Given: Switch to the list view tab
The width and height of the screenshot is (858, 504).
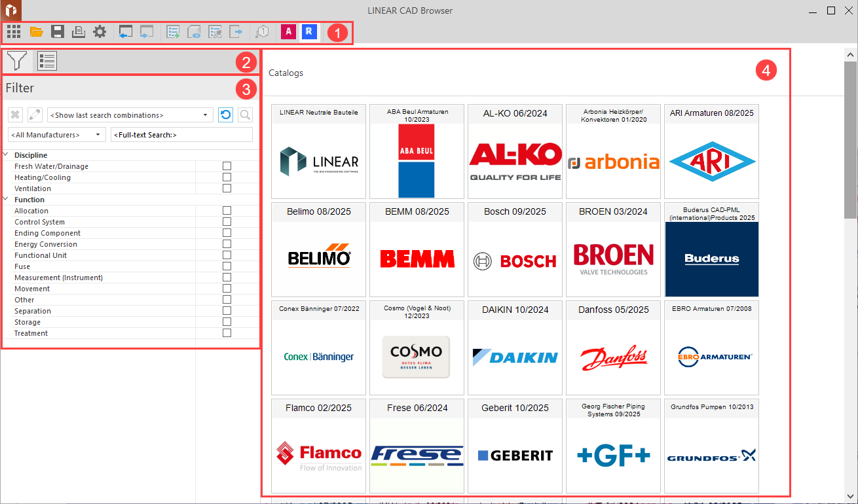Looking at the screenshot, I should click(47, 61).
